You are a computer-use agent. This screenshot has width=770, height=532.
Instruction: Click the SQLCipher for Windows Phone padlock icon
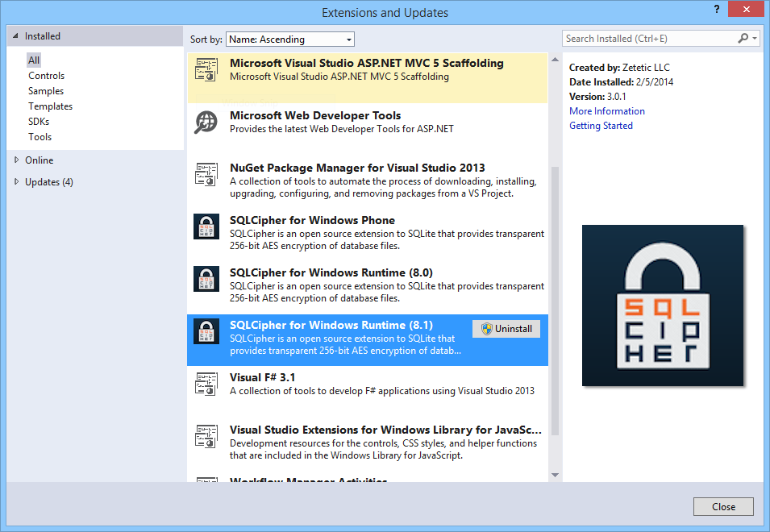point(206,227)
